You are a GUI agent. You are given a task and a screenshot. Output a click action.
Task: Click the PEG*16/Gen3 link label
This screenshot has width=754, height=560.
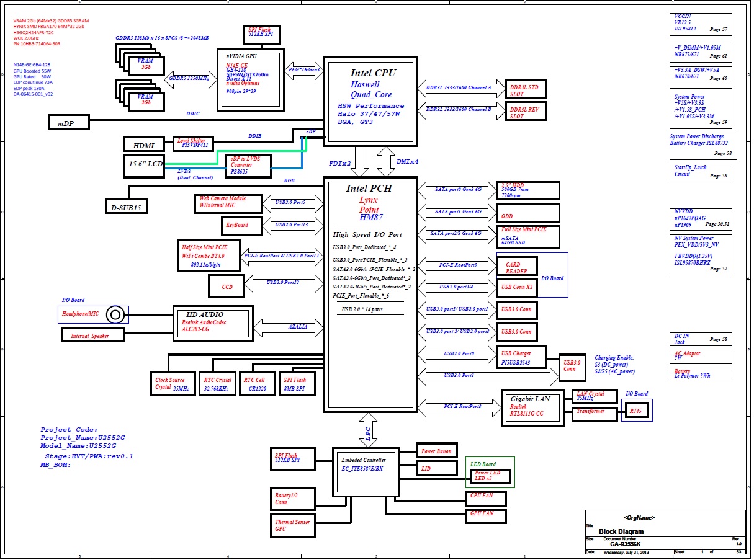[x=305, y=69]
